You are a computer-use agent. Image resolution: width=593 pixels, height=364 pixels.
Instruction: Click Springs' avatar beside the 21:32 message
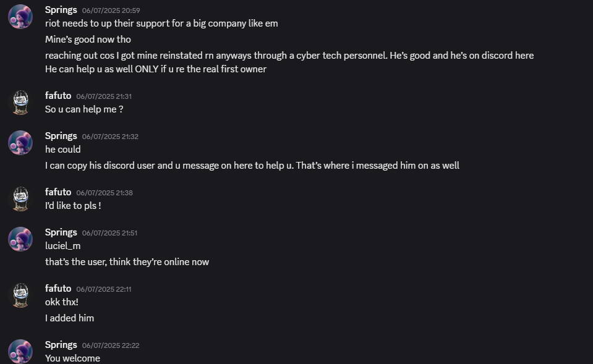[x=20, y=143]
